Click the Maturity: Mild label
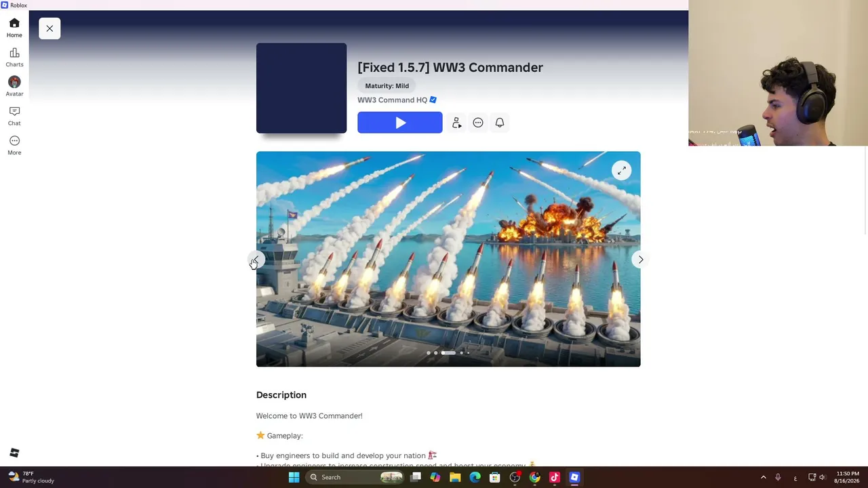 (387, 86)
